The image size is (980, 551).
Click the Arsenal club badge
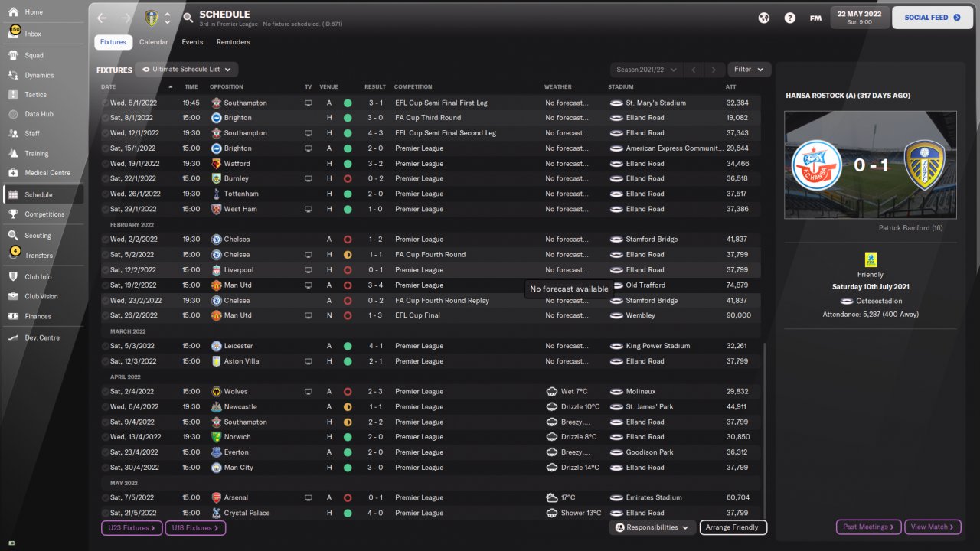click(217, 497)
